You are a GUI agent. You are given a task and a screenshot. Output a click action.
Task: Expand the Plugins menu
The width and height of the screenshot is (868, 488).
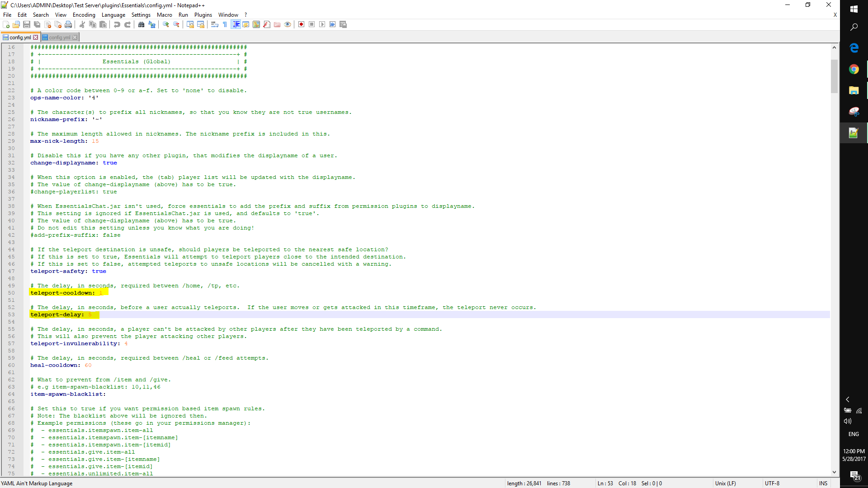point(203,15)
